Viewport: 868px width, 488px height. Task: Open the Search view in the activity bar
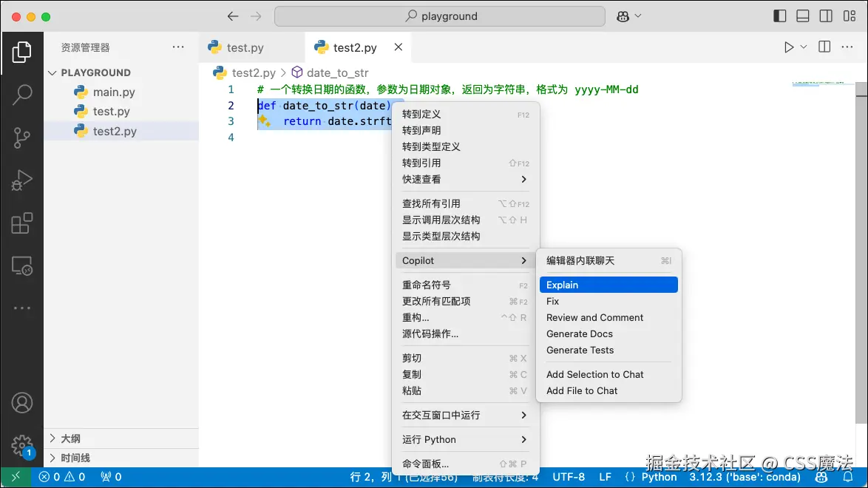22,94
